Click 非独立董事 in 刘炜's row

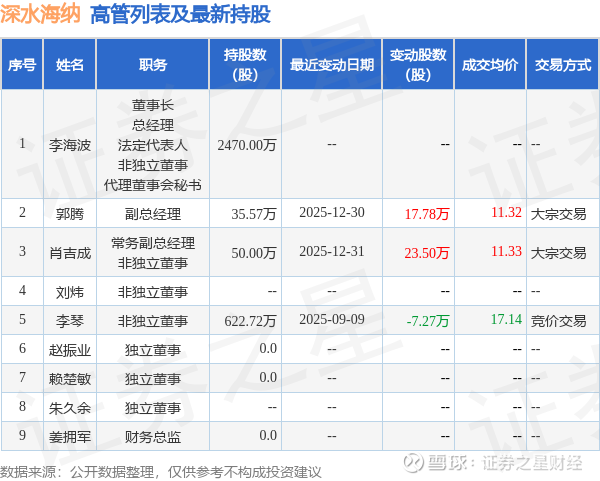coord(153,292)
